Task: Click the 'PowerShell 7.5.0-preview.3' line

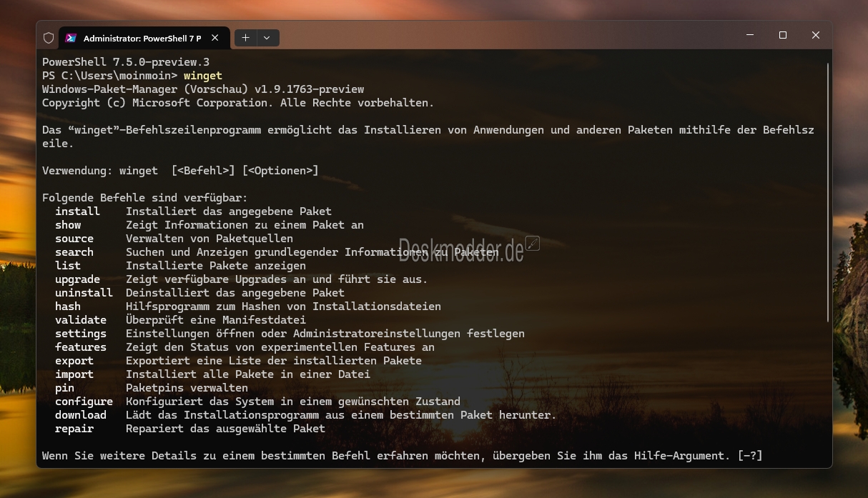Action: [126, 62]
